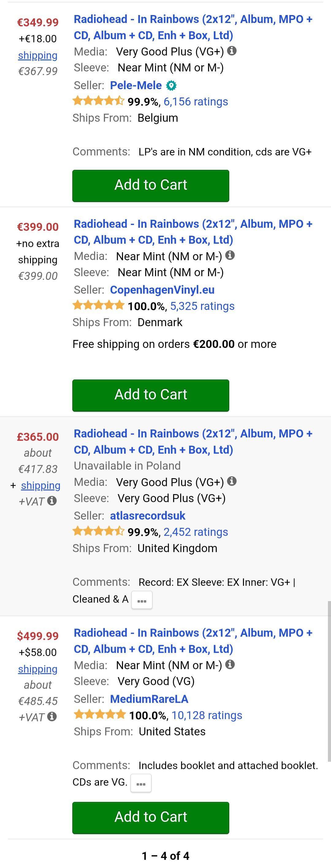Click Pele-Mele's verified seller badge icon
Viewport: 331px width, 868px height.
(171, 86)
